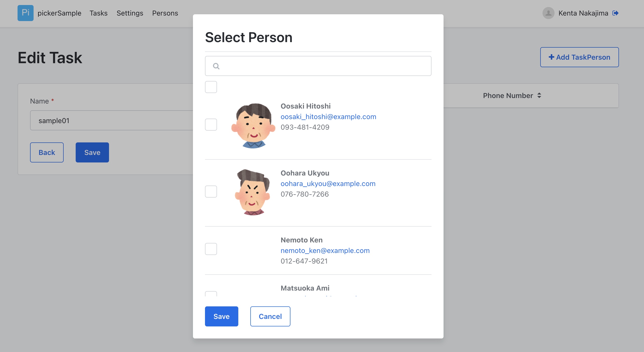Check the Nemoto Ken checkbox

coord(211,249)
